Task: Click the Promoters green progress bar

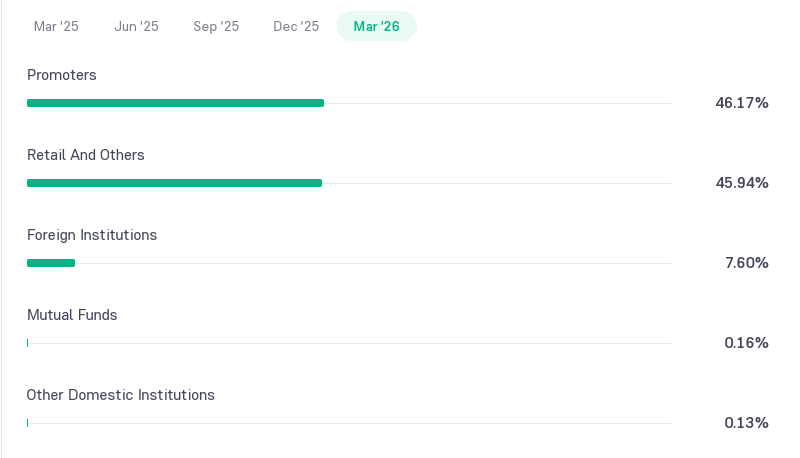Action: point(176,103)
